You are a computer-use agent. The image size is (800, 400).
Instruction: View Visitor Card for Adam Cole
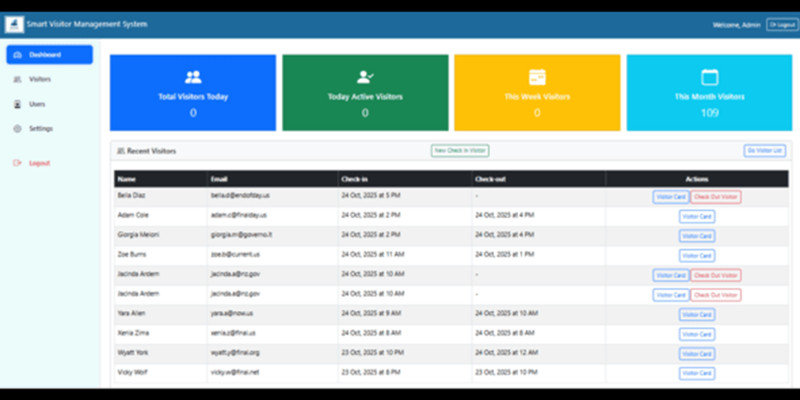696,216
